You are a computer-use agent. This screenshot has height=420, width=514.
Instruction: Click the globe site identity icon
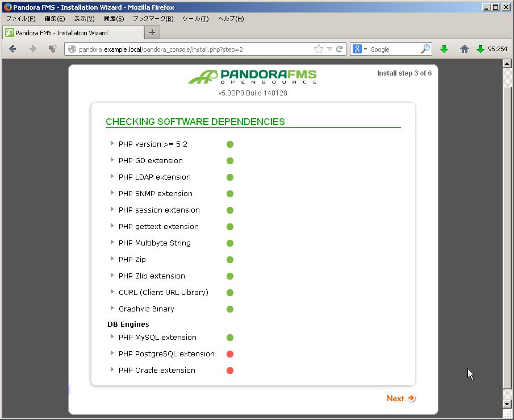click(x=72, y=49)
